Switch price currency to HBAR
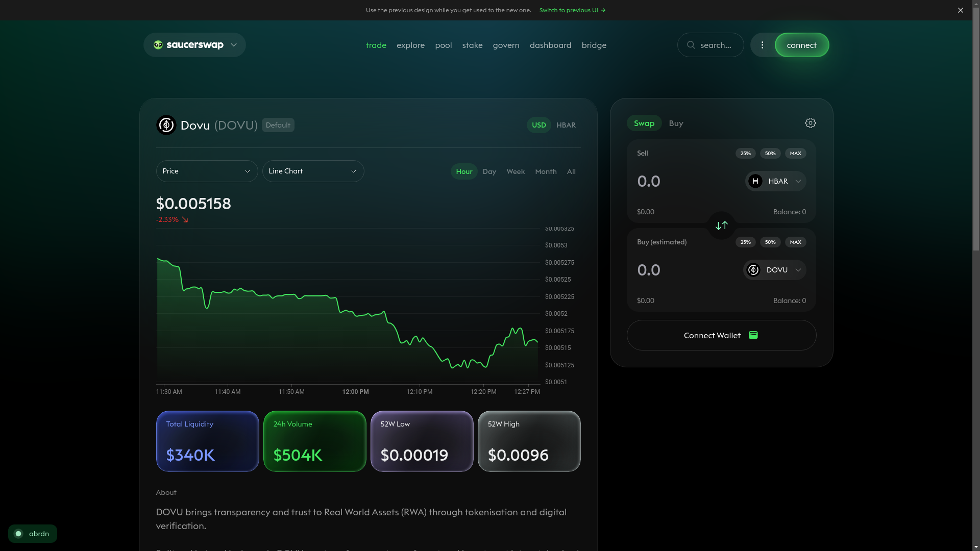 (566, 125)
